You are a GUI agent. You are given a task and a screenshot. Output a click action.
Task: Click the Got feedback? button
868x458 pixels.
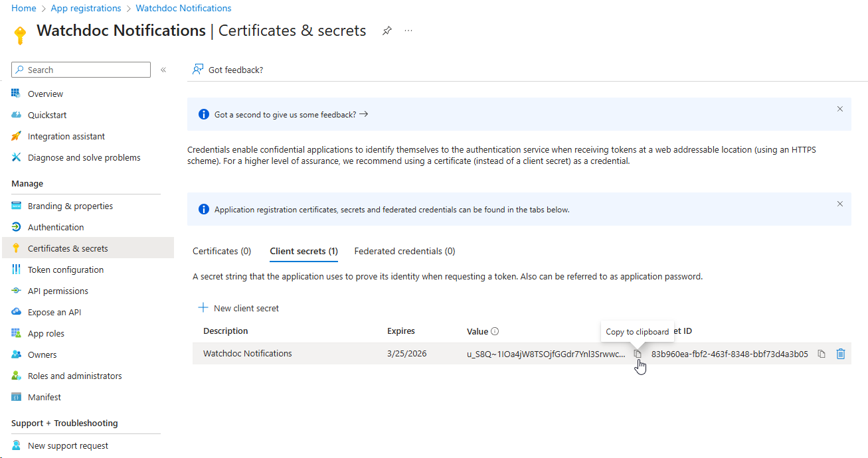(228, 70)
